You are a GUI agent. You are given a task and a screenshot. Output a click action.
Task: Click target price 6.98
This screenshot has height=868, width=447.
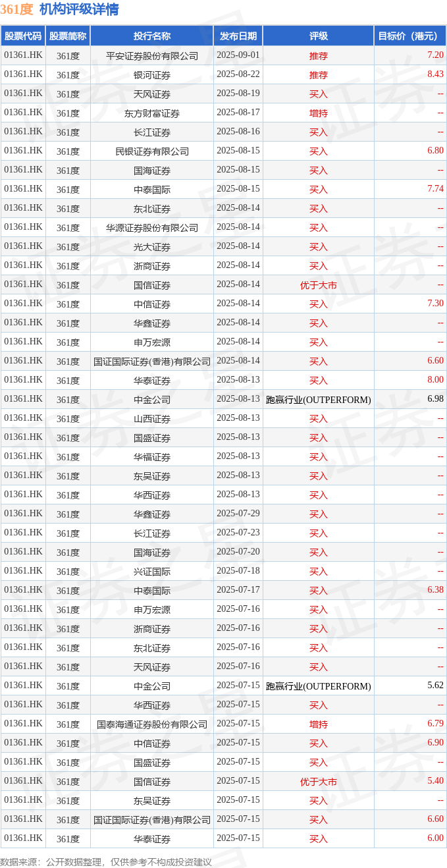coord(435,399)
